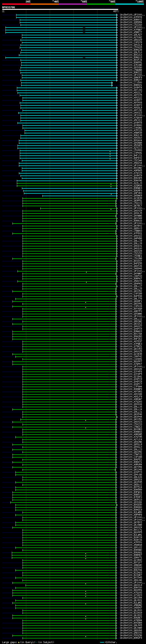The image size is (146, 644).
Task: Select the label UniRef100_B9S213
Action: click(x=131, y=55)
